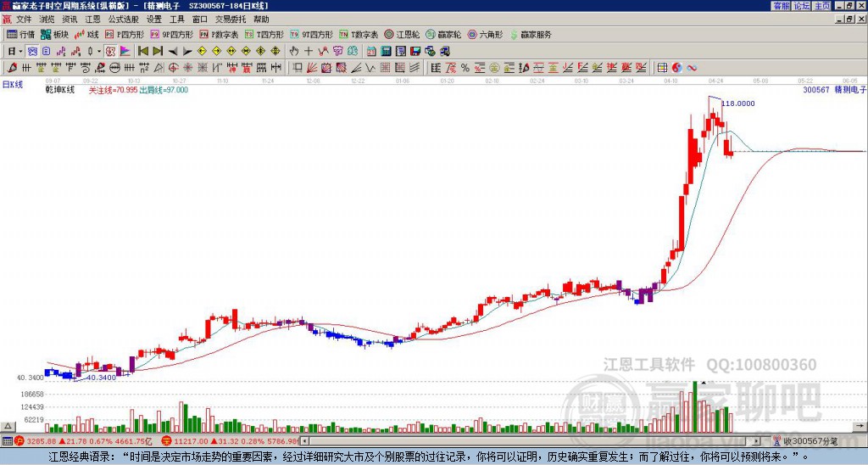Open the 9T四方形 tool
This screenshot has width=868, height=465.
coord(311,34)
